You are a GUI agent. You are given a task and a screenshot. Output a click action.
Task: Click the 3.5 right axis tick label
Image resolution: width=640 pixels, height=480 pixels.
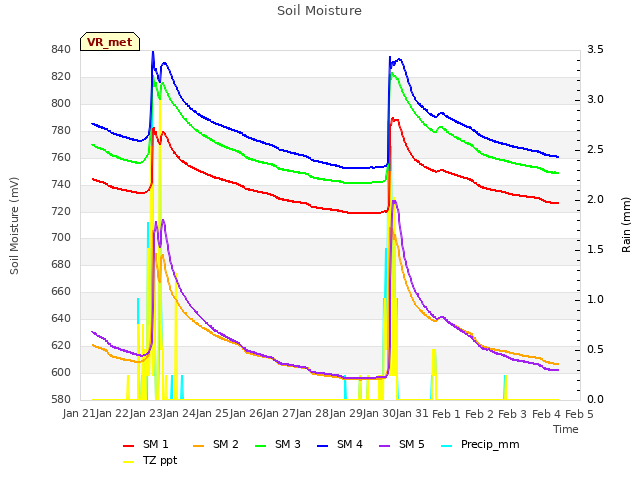pyautogui.click(x=595, y=50)
